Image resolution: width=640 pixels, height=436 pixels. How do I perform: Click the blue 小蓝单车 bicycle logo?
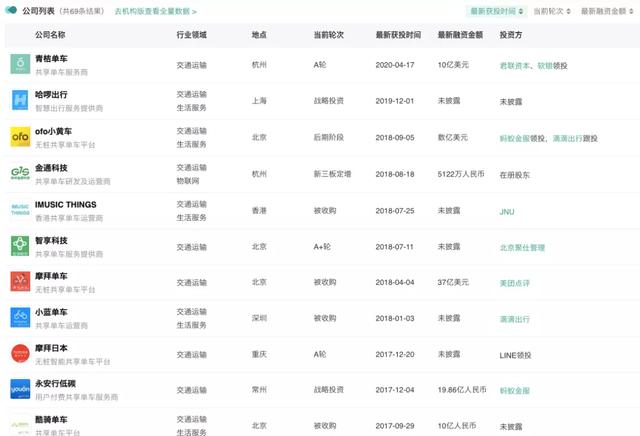[20, 318]
